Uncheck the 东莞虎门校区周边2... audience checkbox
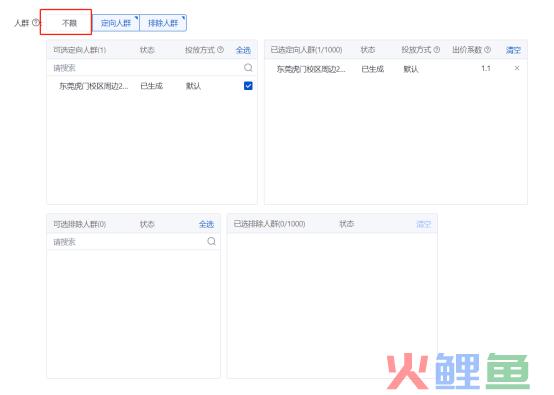The width and height of the screenshot is (554, 395). point(248,86)
